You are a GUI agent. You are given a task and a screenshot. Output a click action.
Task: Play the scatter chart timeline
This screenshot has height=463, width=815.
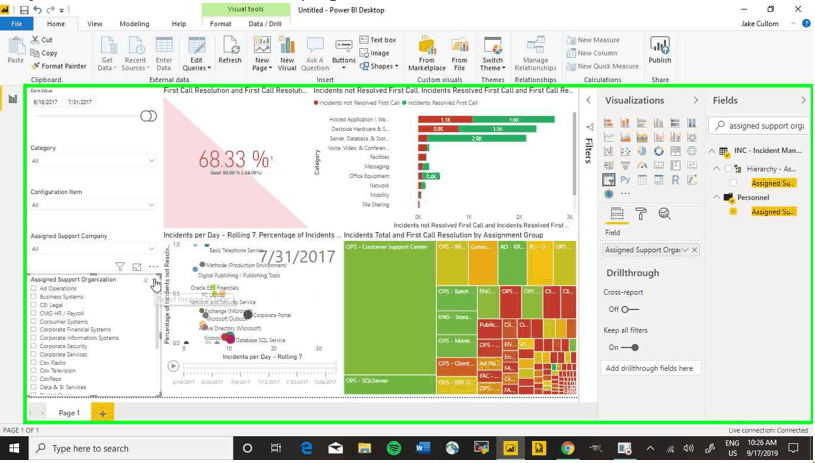click(x=173, y=366)
